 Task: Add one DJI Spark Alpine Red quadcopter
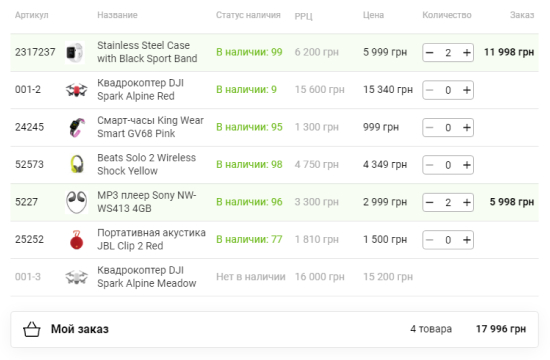click(x=466, y=90)
